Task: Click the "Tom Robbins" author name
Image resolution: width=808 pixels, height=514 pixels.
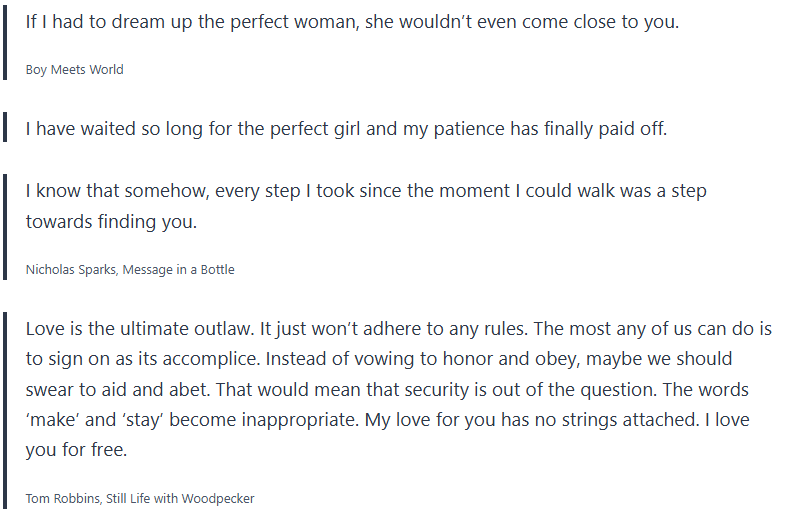Action: click(61, 498)
